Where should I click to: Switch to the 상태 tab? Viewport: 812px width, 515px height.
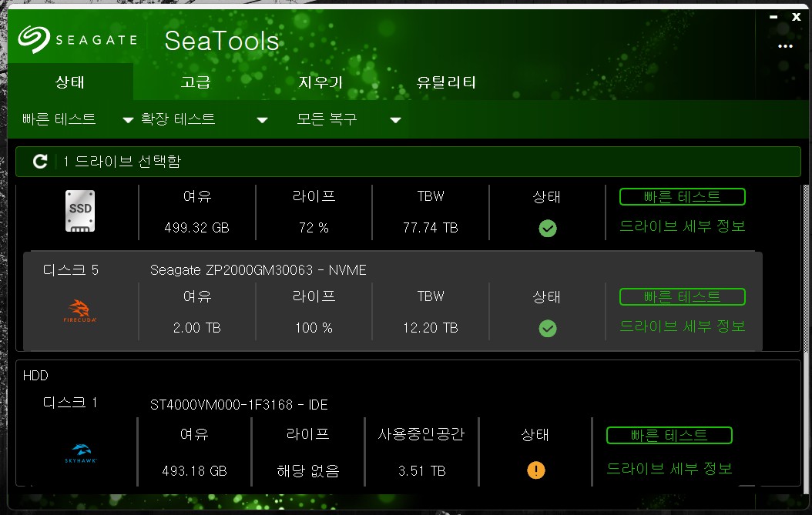point(70,82)
